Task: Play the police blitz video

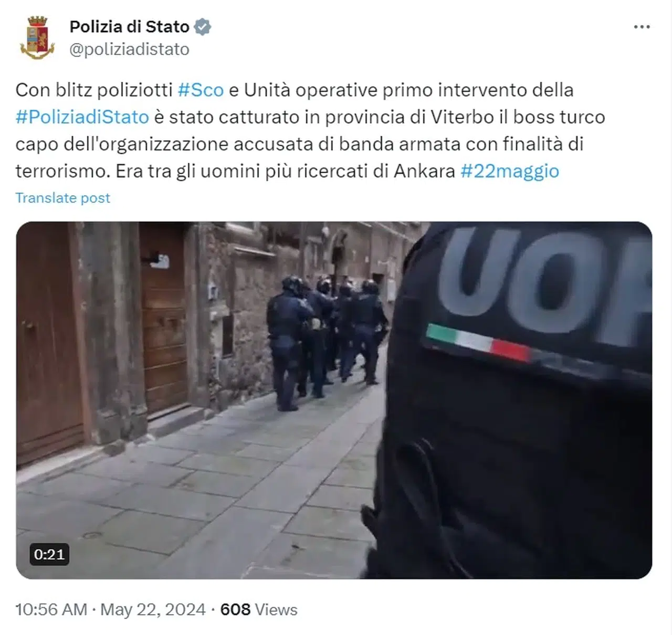Action: (334, 400)
